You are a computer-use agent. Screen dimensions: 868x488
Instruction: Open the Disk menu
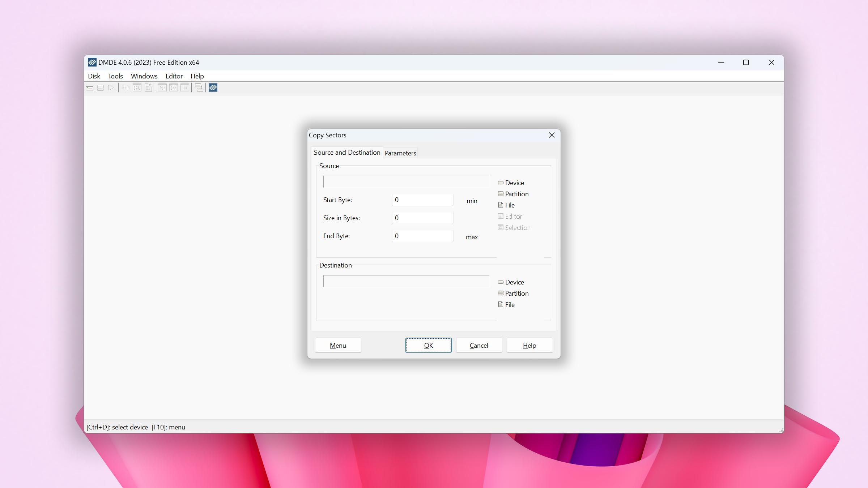point(94,76)
